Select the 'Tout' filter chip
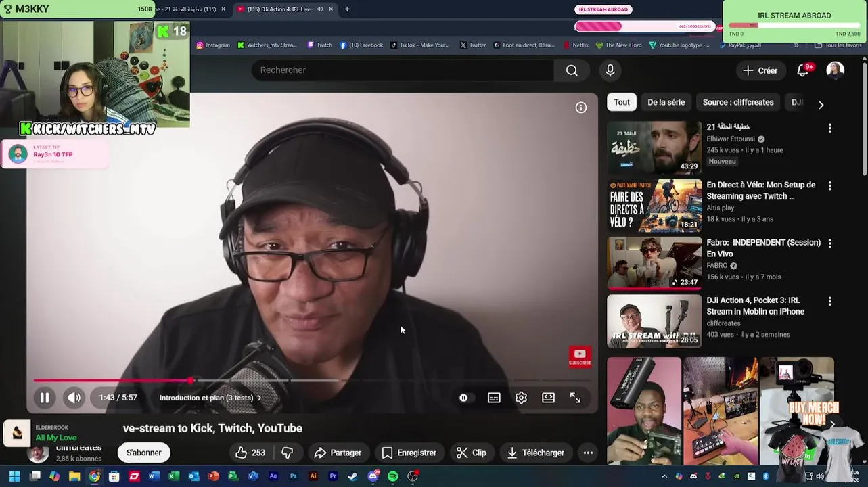 click(622, 102)
